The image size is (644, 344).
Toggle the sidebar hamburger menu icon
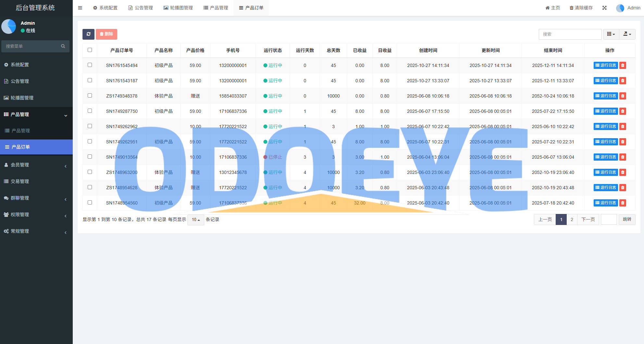coord(80,8)
